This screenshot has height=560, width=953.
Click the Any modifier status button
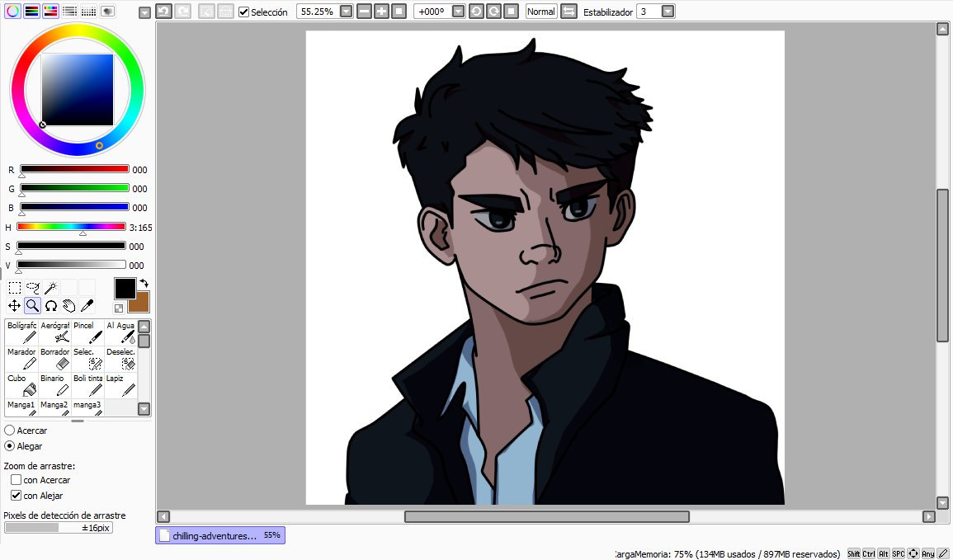(x=928, y=553)
